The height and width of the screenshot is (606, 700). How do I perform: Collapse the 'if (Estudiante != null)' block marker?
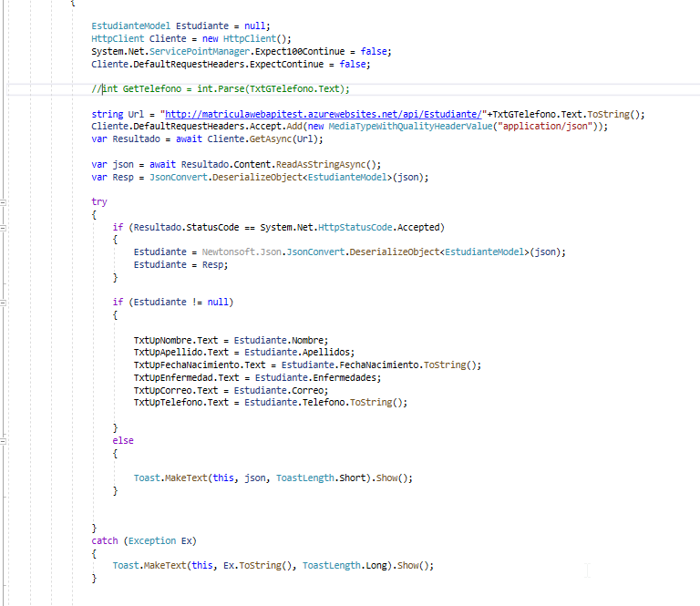point(3,303)
